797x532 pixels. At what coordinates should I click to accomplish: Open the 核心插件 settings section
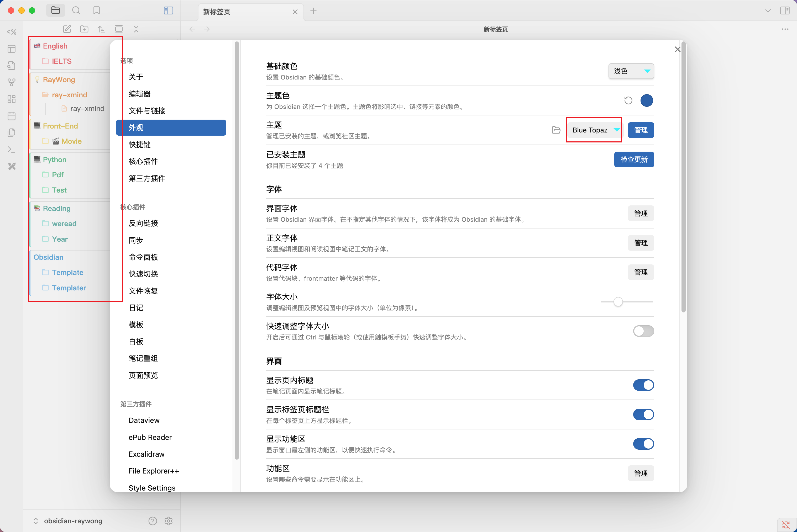[171, 161]
